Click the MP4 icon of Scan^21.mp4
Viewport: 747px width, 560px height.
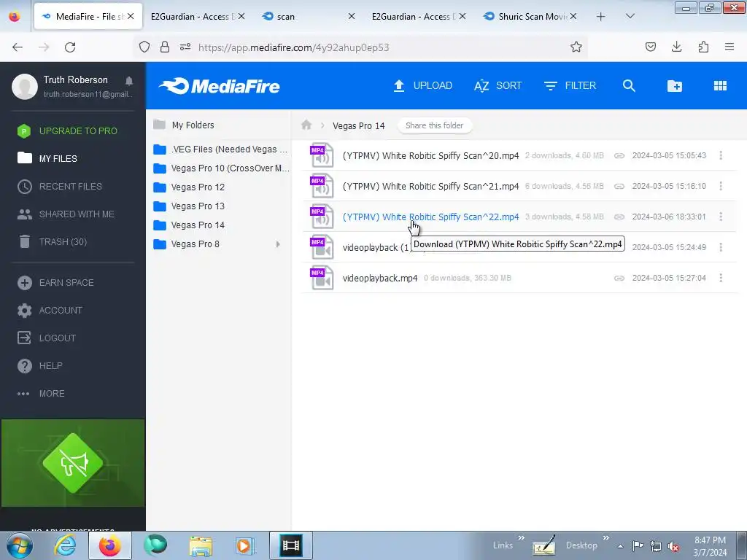(x=322, y=186)
